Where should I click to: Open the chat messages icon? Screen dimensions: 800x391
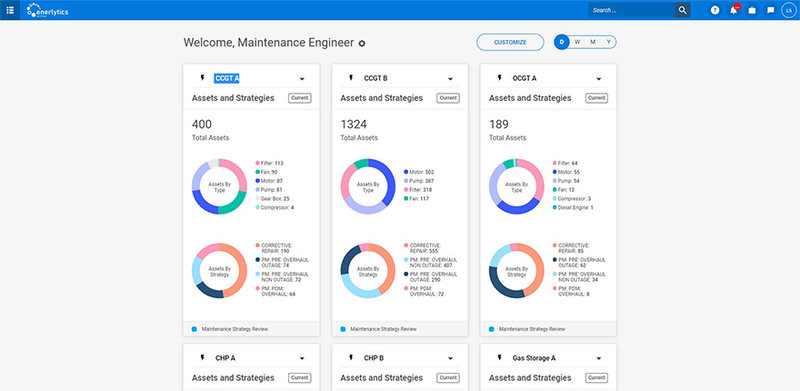(x=770, y=10)
